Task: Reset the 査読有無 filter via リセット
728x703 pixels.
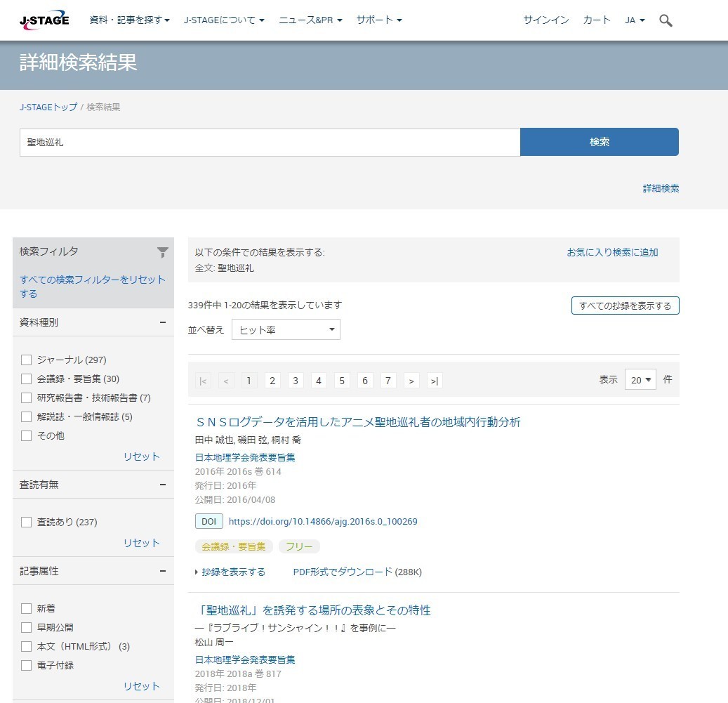Action: point(141,543)
